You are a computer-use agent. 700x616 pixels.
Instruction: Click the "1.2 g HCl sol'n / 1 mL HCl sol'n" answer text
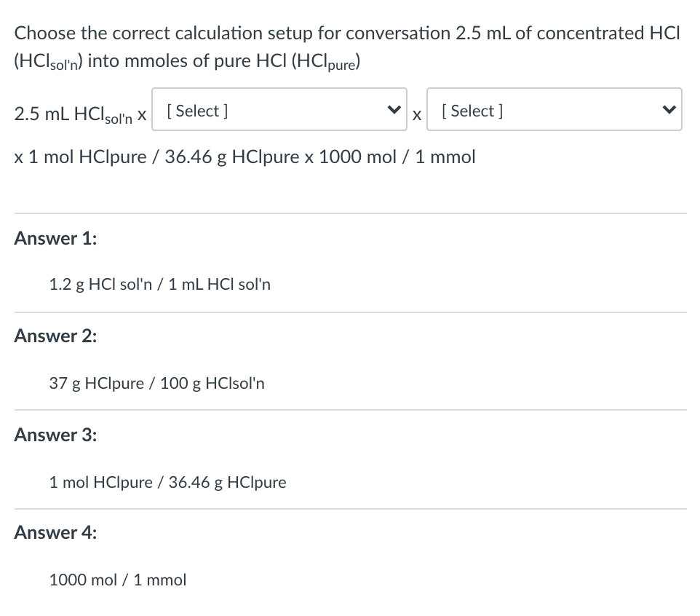click(159, 284)
